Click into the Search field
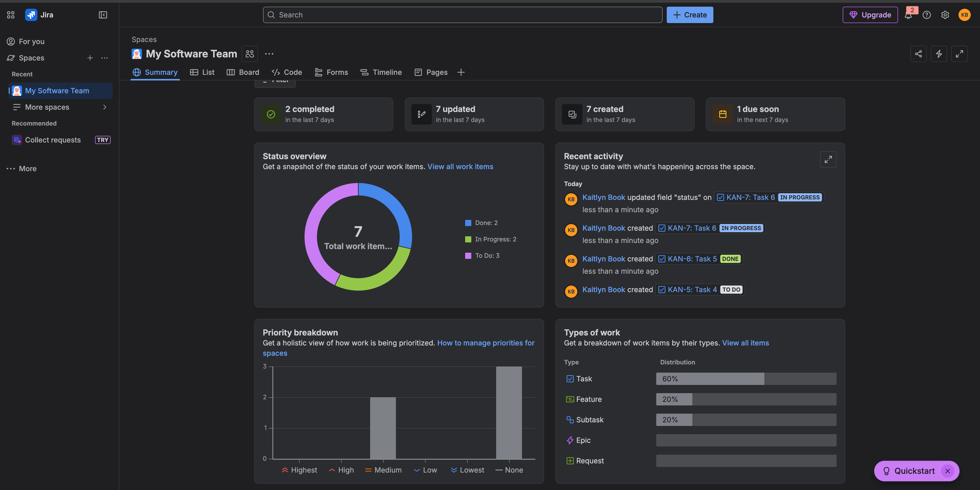This screenshot has width=980, height=490. [x=462, y=15]
